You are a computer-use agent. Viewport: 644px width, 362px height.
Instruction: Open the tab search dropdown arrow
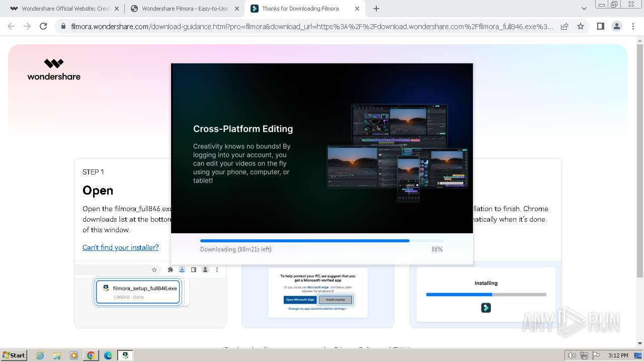(584, 9)
